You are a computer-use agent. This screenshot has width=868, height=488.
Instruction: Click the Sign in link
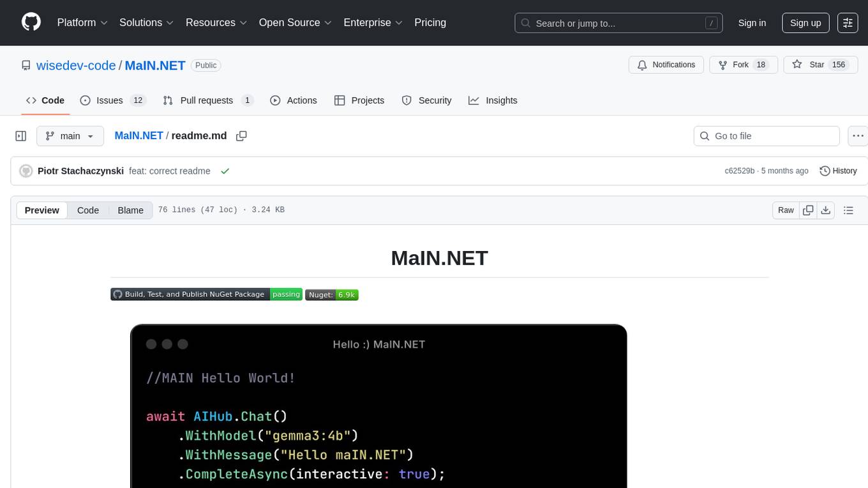(752, 23)
